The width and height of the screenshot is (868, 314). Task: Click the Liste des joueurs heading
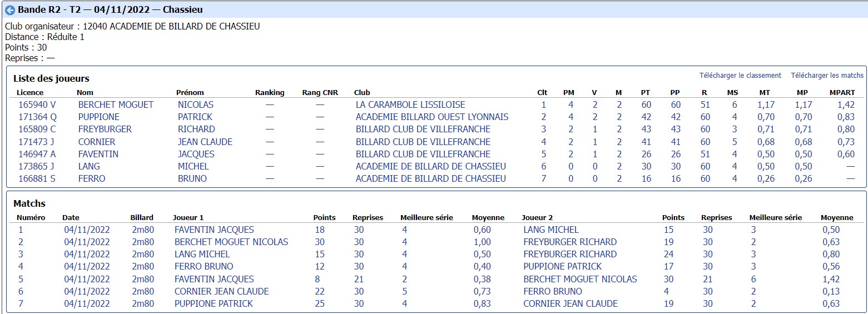[x=52, y=78]
